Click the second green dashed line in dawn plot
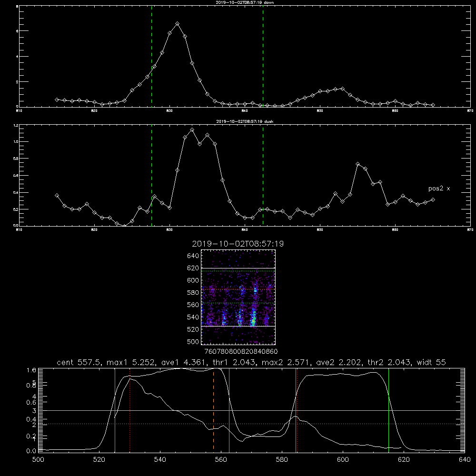The image size is (476, 476). click(x=263, y=56)
